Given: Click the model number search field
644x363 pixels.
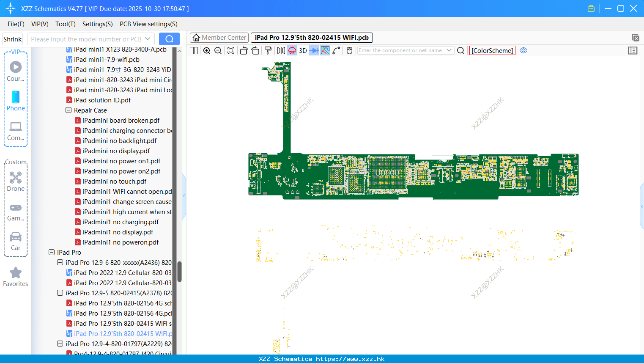Looking at the screenshot, I should (x=87, y=39).
